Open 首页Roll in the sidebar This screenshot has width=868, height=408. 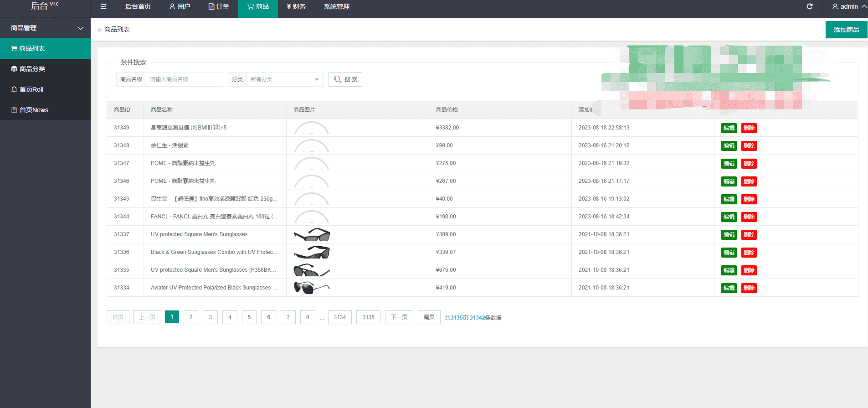31,89
